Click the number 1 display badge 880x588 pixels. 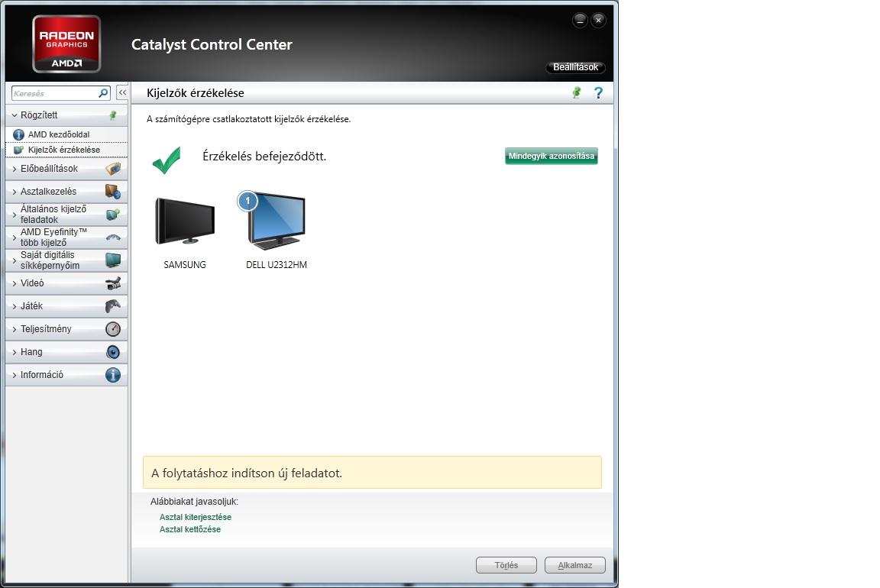tap(247, 201)
